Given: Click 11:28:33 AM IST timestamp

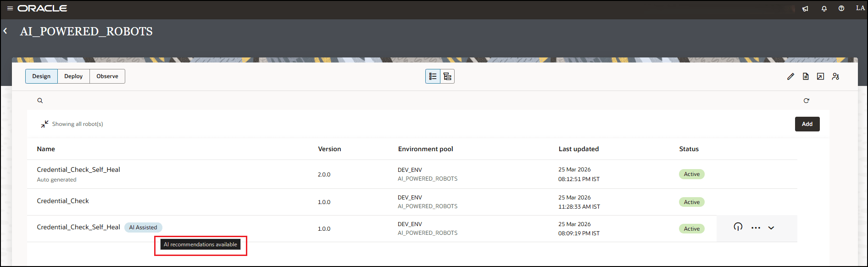Looking at the screenshot, I should click(x=579, y=207).
